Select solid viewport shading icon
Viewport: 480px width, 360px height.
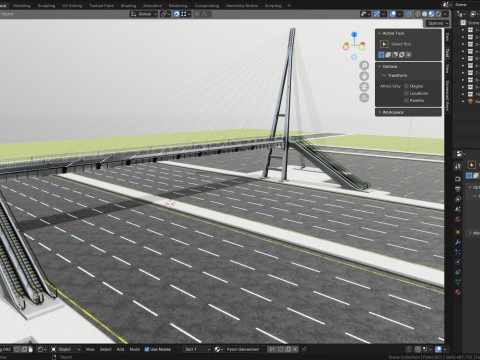[x=424, y=14]
